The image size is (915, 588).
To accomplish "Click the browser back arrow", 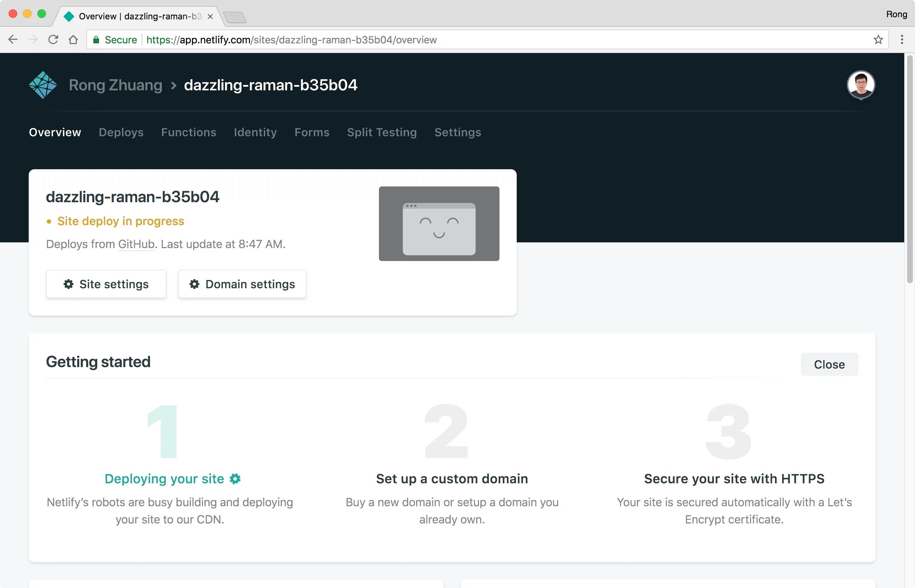I will (x=13, y=40).
